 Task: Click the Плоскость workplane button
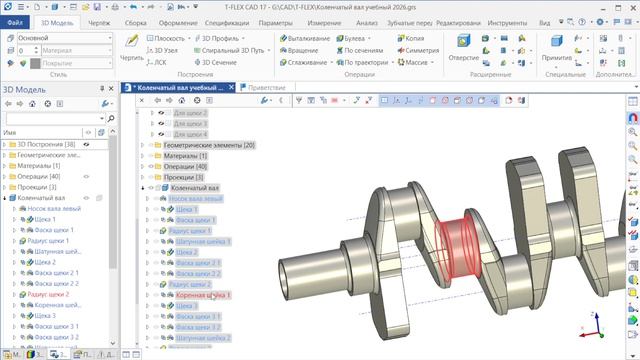[x=165, y=38]
